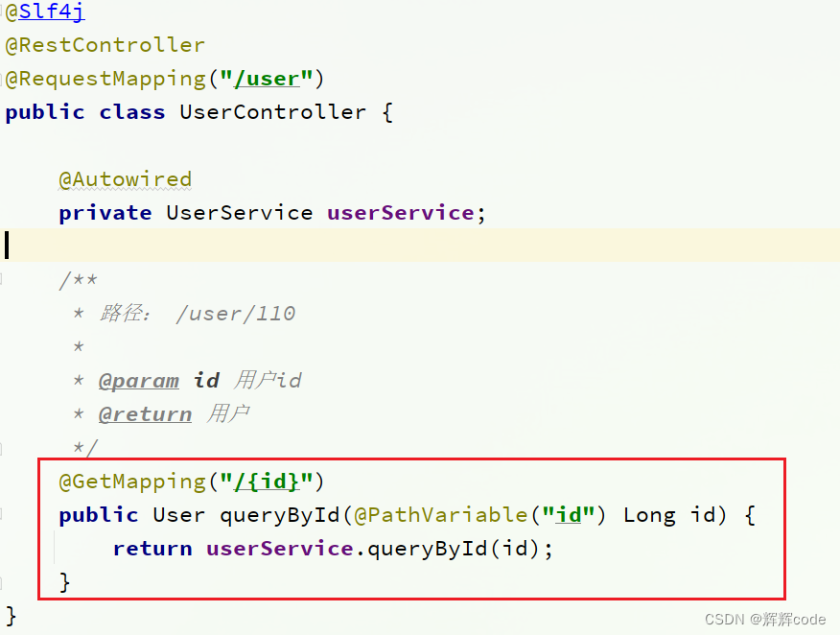Click the userService field declaration name
The height and width of the screenshot is (635, 840).
coord(401,213)
